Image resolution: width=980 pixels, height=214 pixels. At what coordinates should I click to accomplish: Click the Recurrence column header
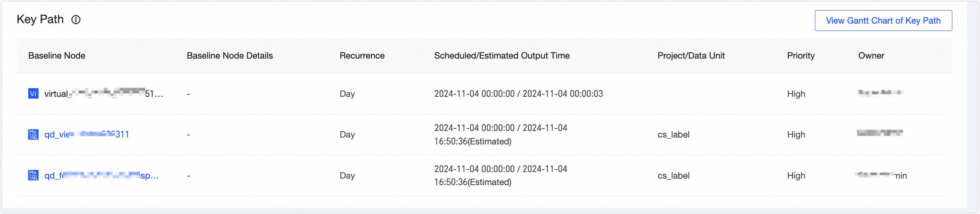[x=362, y=56]
